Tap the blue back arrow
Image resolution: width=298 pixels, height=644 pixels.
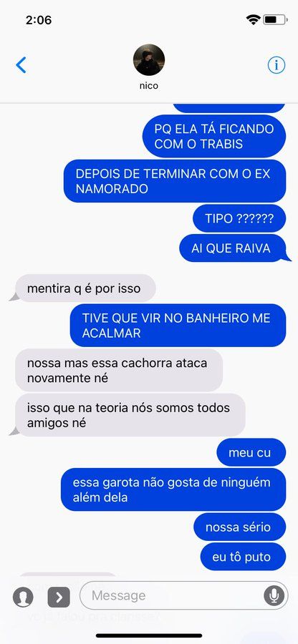[x=21, y=65]
